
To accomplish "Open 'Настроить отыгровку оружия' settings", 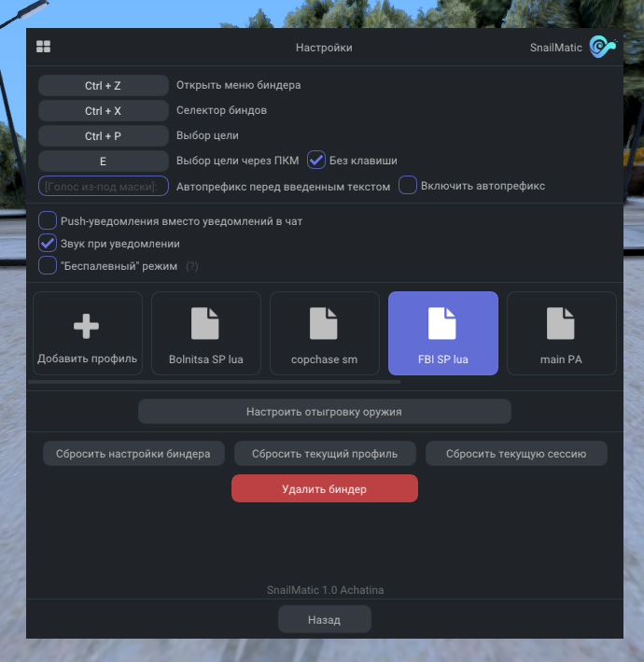I will (324, 411).
